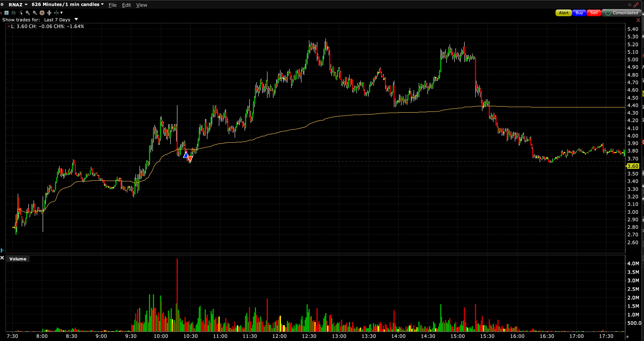
Task: Toggle the crosshair tool icon
Action: (x=42, y=13)
